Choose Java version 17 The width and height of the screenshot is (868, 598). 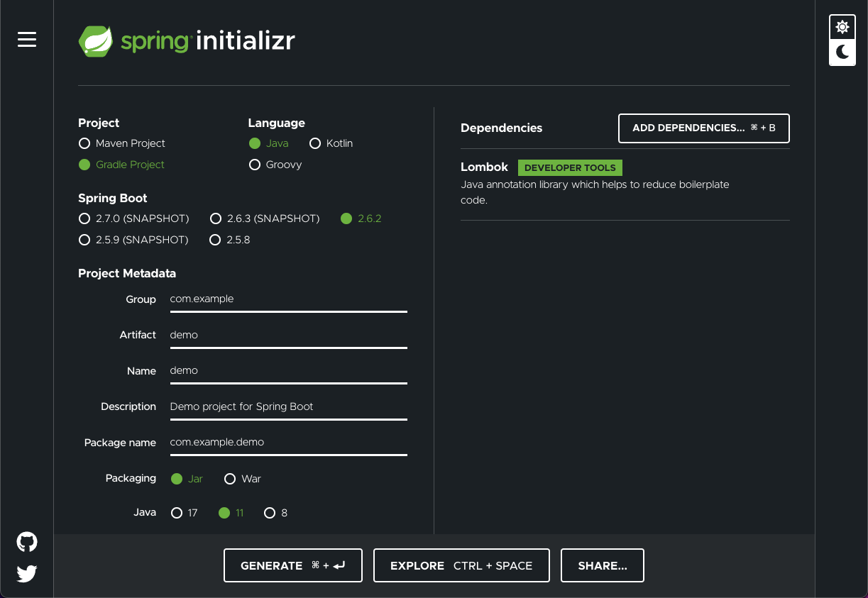coord(185,513)
